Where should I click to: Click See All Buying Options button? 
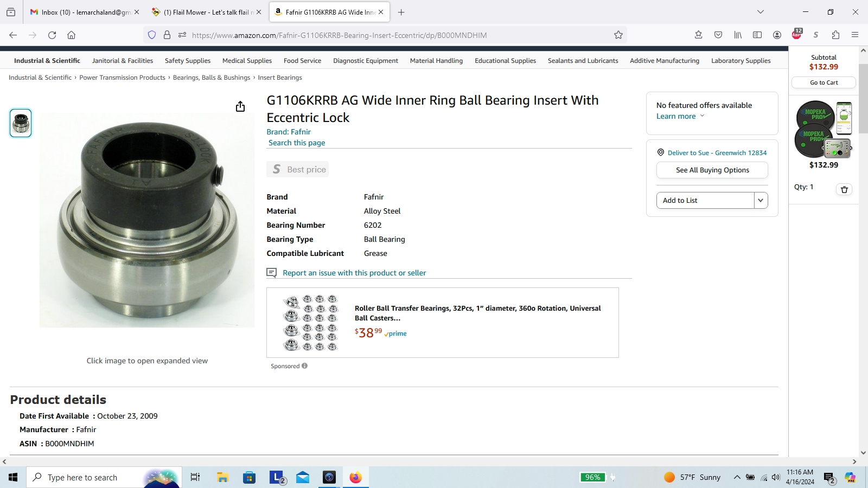(712, 170)
